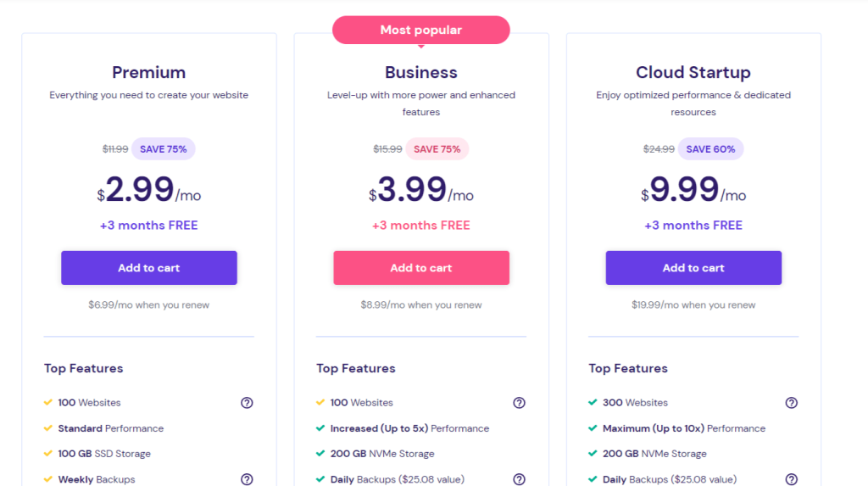Click help icon beside Business 100 Websites
The height and width of the screenshot is (486, 868).
click(x=519, y=403)
